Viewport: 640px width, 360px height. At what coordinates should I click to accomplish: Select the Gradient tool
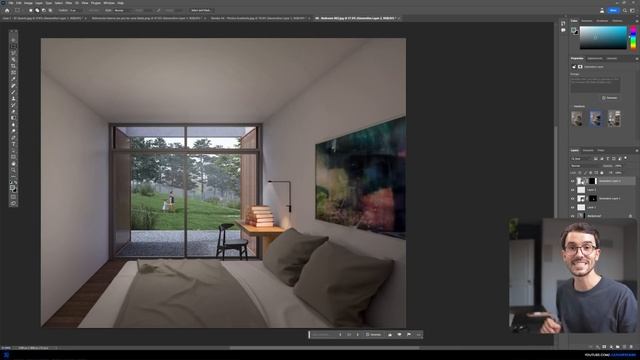(13, 118)
